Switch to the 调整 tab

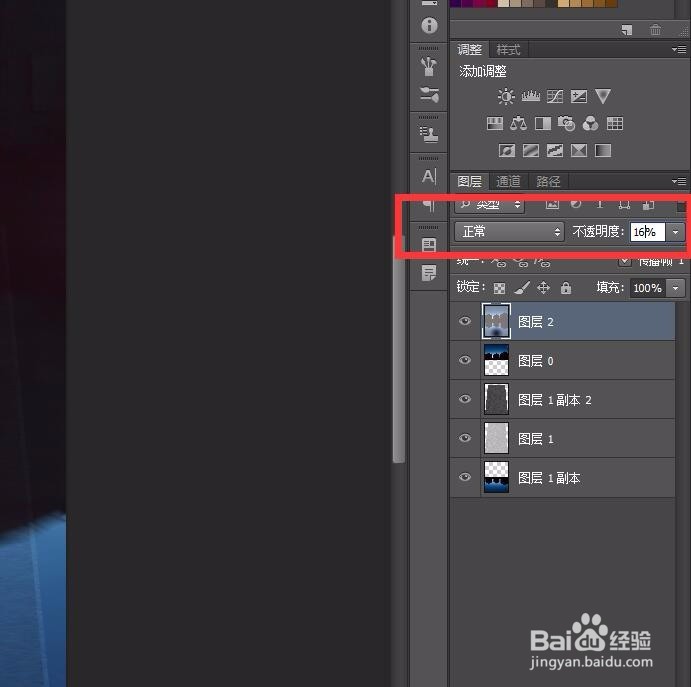click(469, 49)
